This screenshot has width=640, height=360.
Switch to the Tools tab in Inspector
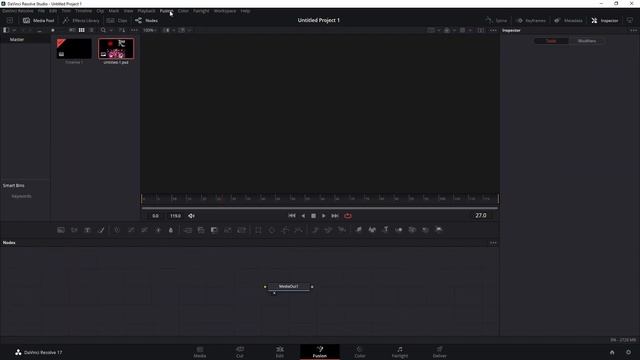pyautogui.click(x=551, y=41)
